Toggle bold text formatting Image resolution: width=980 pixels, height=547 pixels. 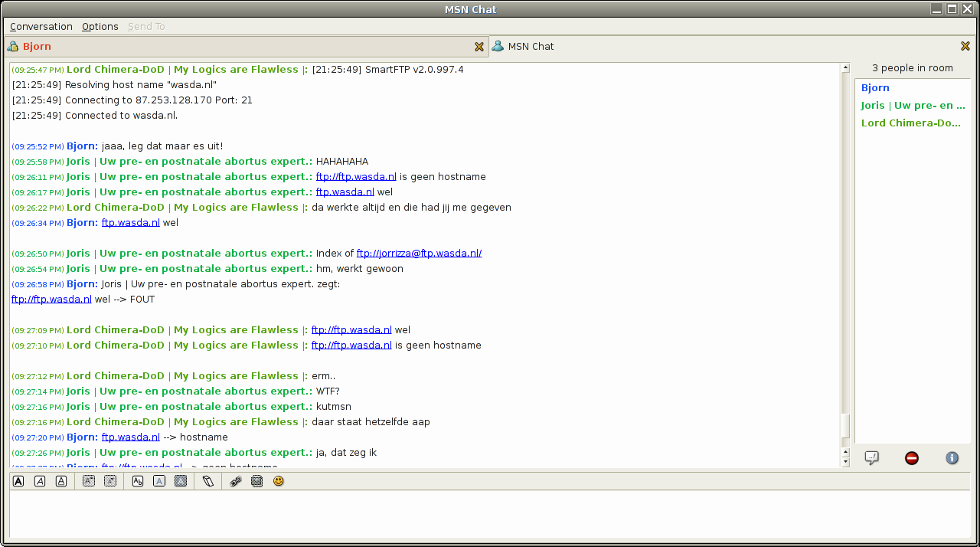pos(18,481)
